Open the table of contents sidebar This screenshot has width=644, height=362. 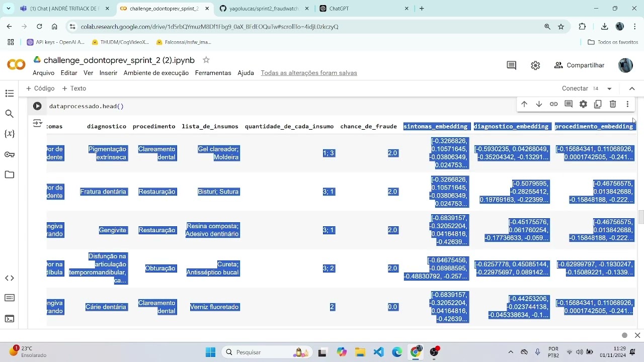click(x=9, y=94)
